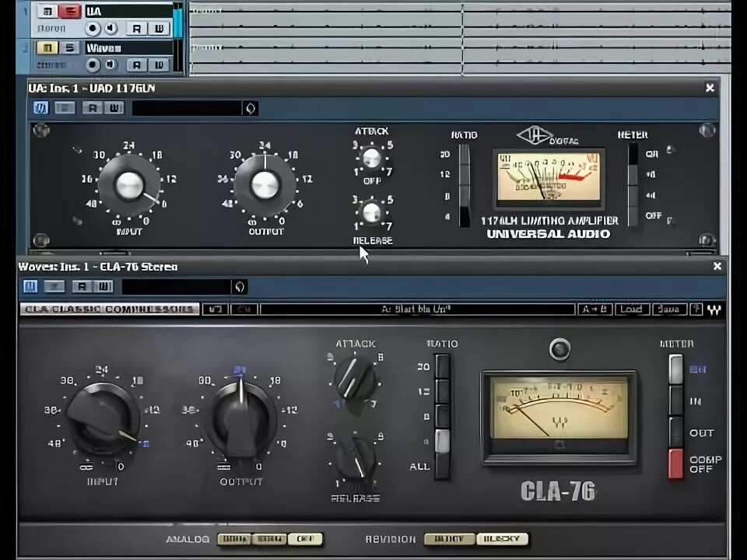Open preset menu icon in CLA-76 window header
The width and height of the screenshot is (747, 560).
click(x=240, y=287)
